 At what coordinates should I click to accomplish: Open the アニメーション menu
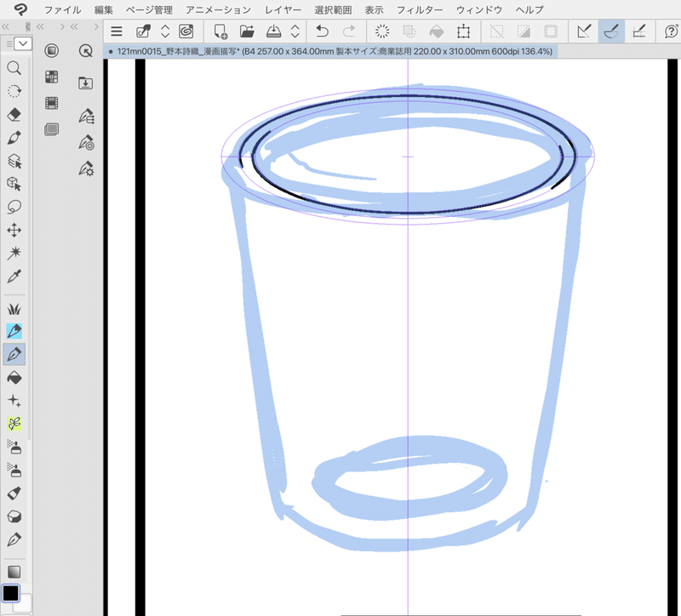(x=219, y=9)
